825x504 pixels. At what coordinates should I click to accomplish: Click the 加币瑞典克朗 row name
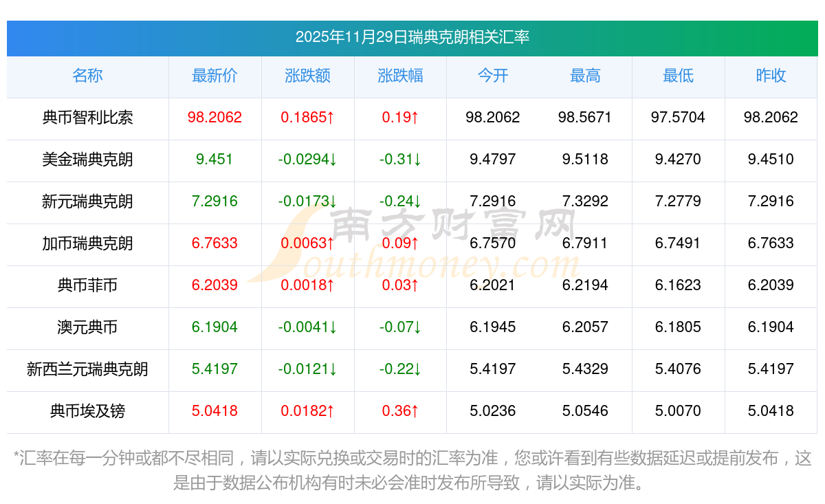pyautogui.click(x=87, y=243)
